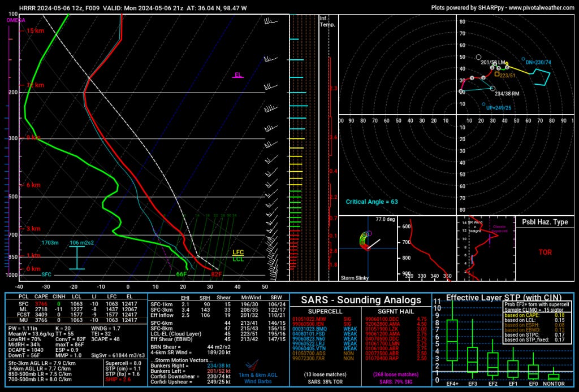Click the SARS - Sounding Analogs title
This screenshot has height=392, width=579.
tap(361, 300)
